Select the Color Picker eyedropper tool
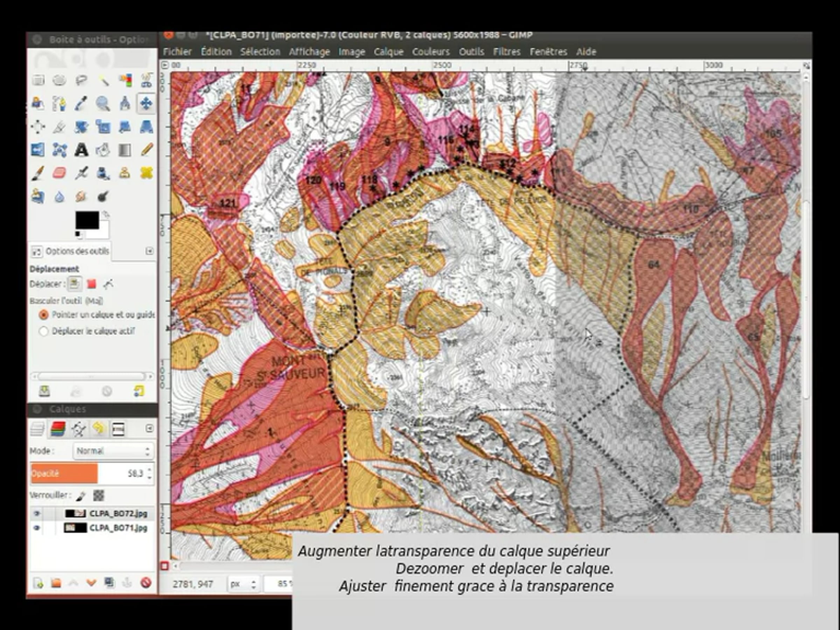 click(81, 103)
